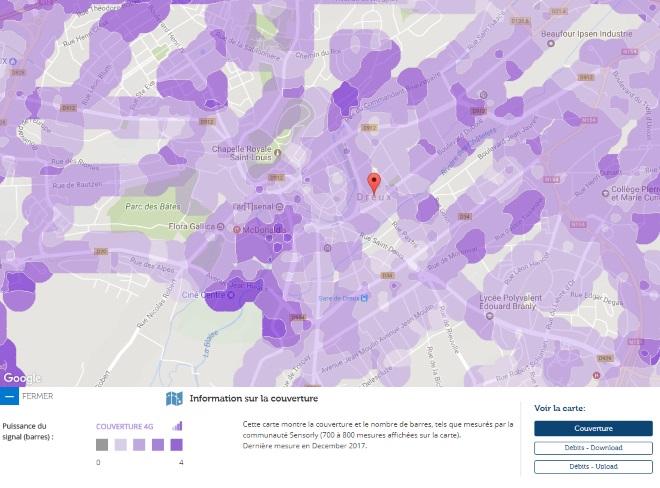Show the Couverture map view
The width and height of the screenshot is (660, 488).
(593, 428)
